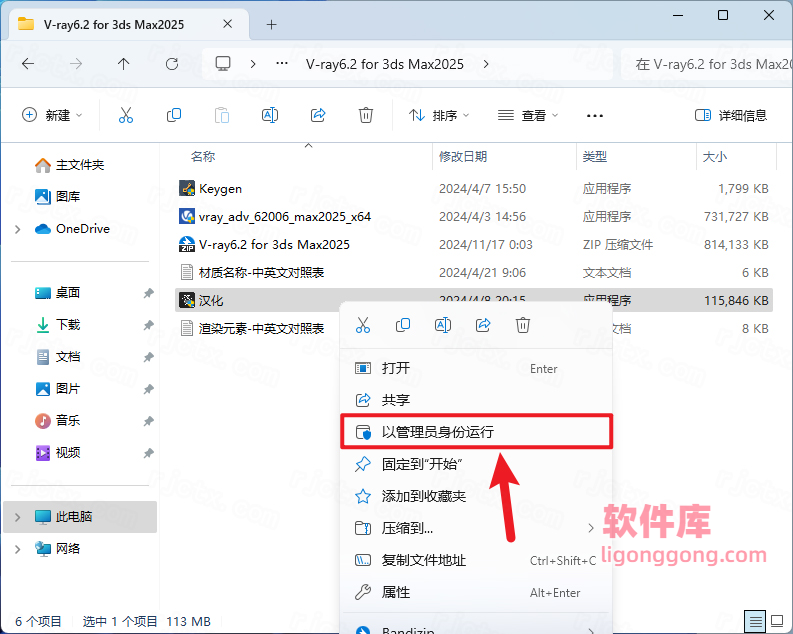793x634 pixels.
Task: Click the toolbar Delete trash icon
Action: coord(366,115)
